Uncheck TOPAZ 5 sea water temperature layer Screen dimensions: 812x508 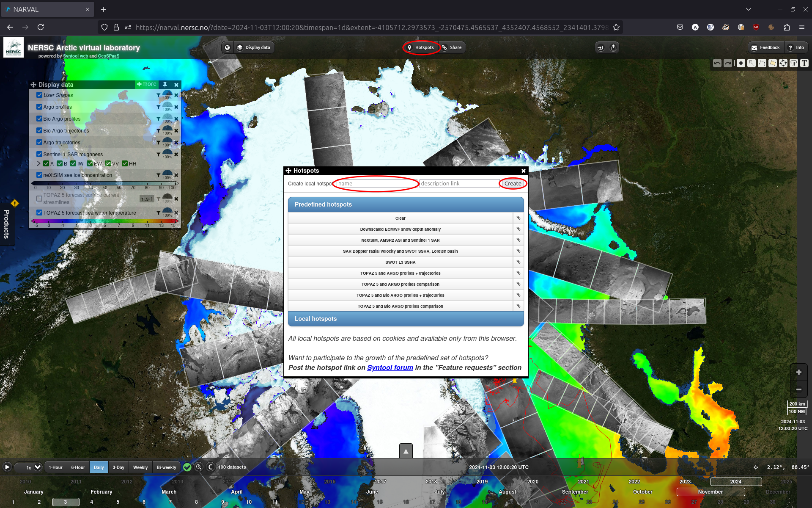click(x=39, y=213)
